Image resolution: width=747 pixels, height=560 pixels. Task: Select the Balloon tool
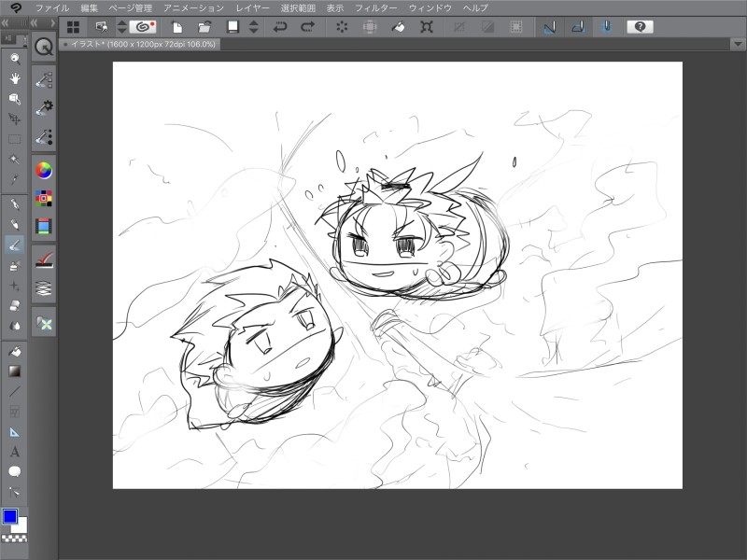pyautogui.click(x=15, y=472)
